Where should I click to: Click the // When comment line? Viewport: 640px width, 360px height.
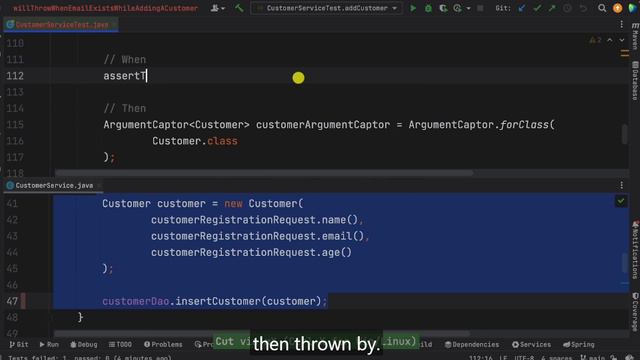(x=124, y=60)
